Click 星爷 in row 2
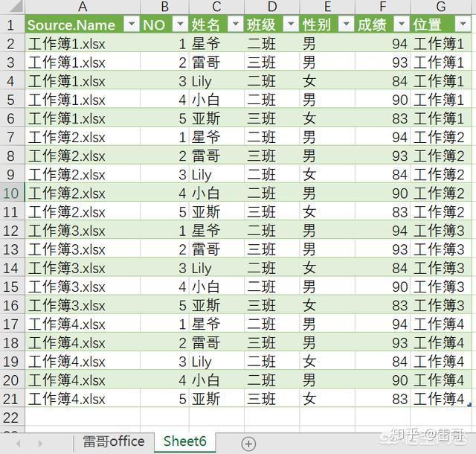The image size is (476, 454). click(205, 43)
